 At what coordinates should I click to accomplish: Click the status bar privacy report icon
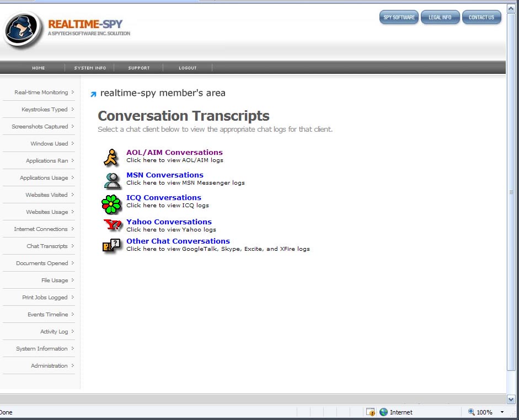[371, 412]
